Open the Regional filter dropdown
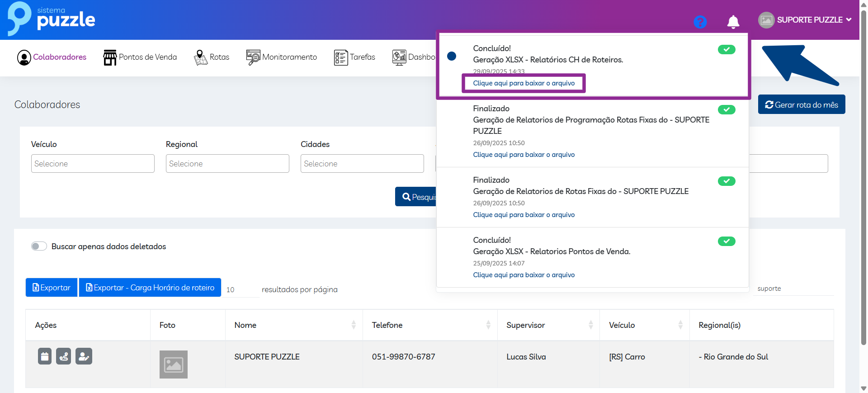 point(227,164)
